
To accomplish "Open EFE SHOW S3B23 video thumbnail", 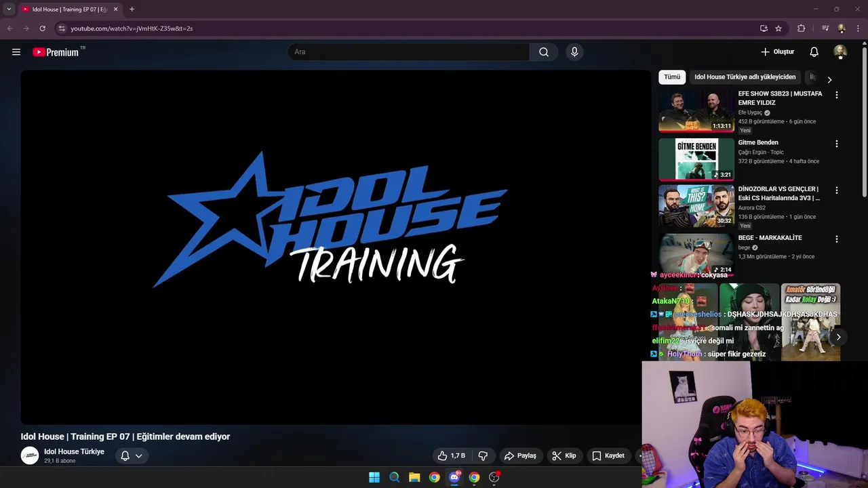I will tap(696, 111).
